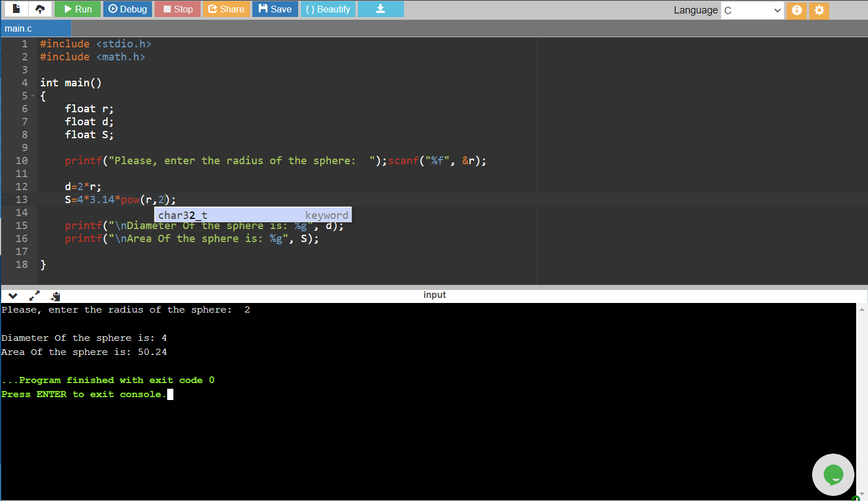Collapse the console with the chevron
The image size is (868, 501).
pos(13,296)
